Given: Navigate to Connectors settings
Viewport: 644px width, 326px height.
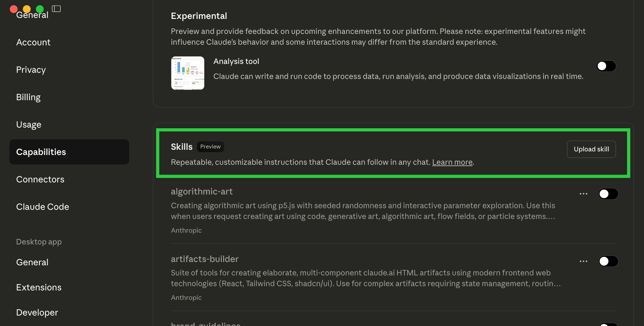Looking at the screenshot, I should [40, 179].
